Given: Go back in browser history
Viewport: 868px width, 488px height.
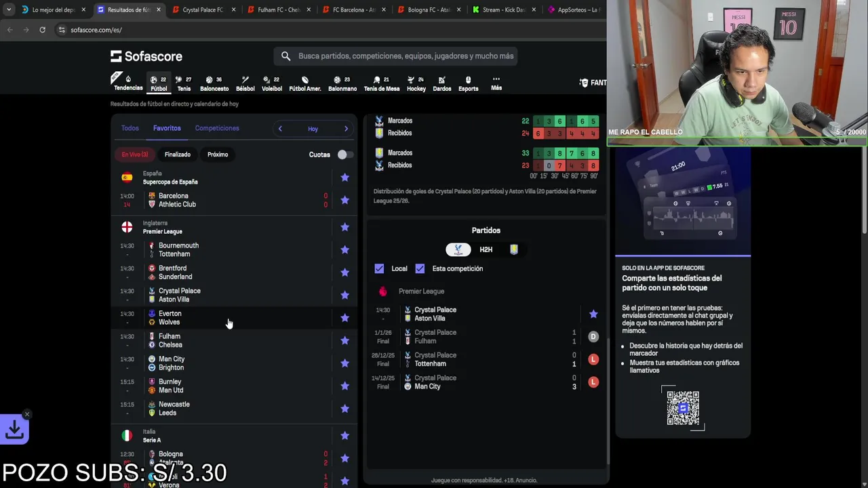Looking at the screenshot, I should coord(9,30).
